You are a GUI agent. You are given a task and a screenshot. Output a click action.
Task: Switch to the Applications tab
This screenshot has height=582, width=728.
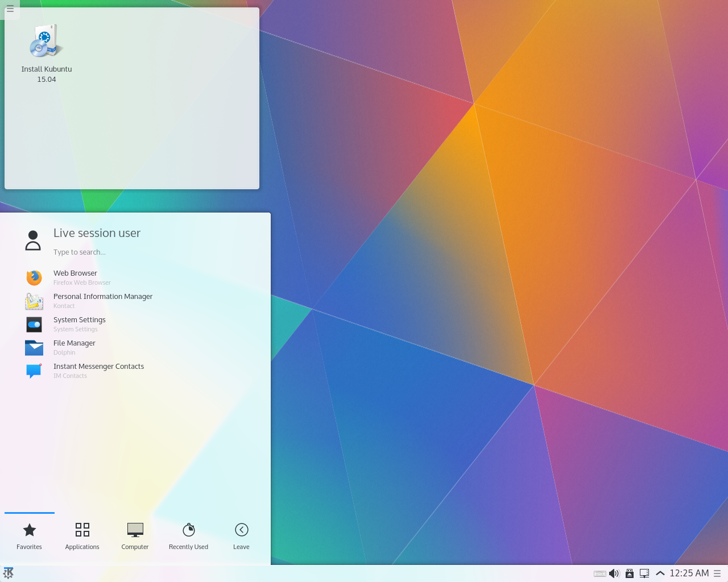click(82, 537)
